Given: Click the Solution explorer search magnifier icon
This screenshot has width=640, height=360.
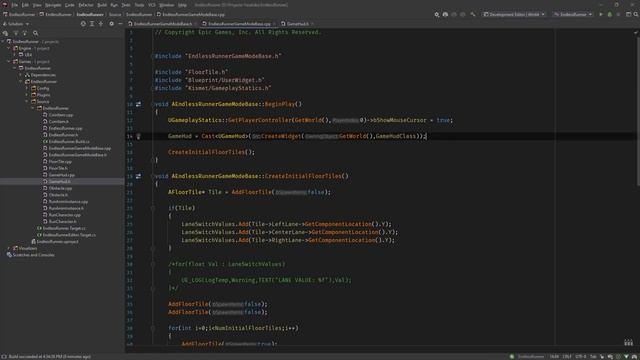Looking at the screenshot, I should (36, 33).
